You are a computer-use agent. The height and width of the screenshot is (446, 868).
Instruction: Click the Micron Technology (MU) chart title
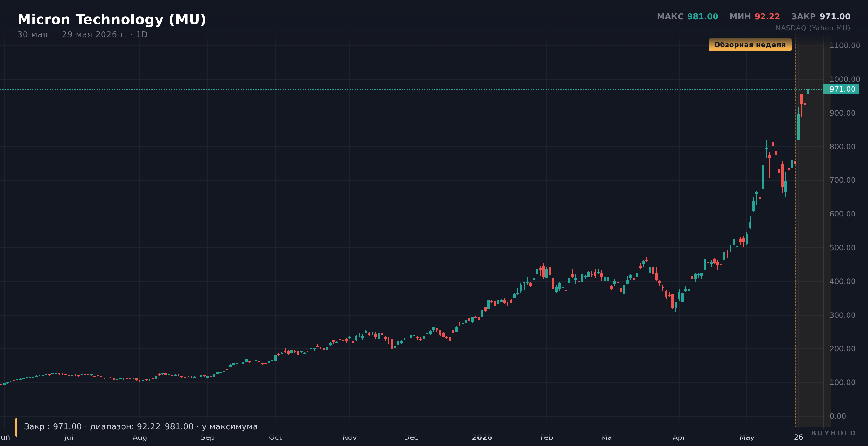point(112,20)
